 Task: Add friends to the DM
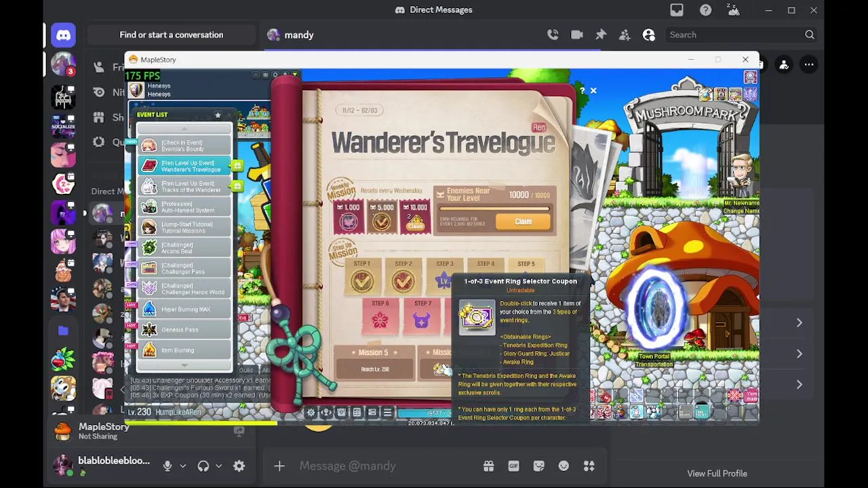pos(625,35)
